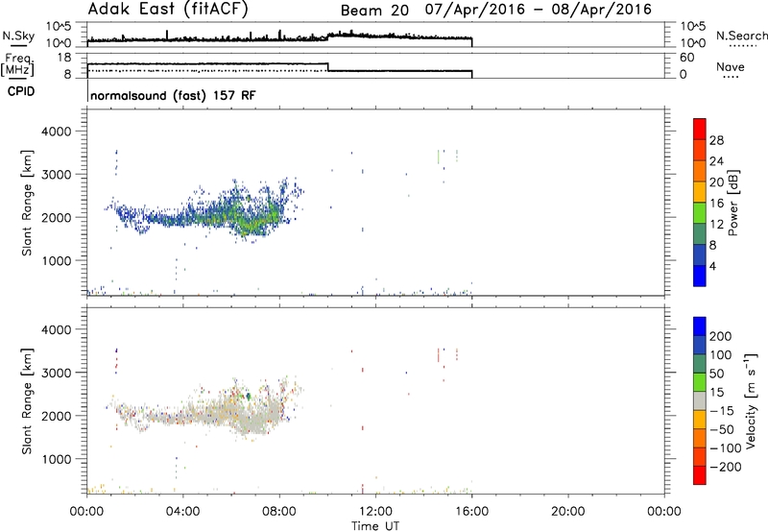Click the 'Nave' legend label

click(x=730, y=66)
